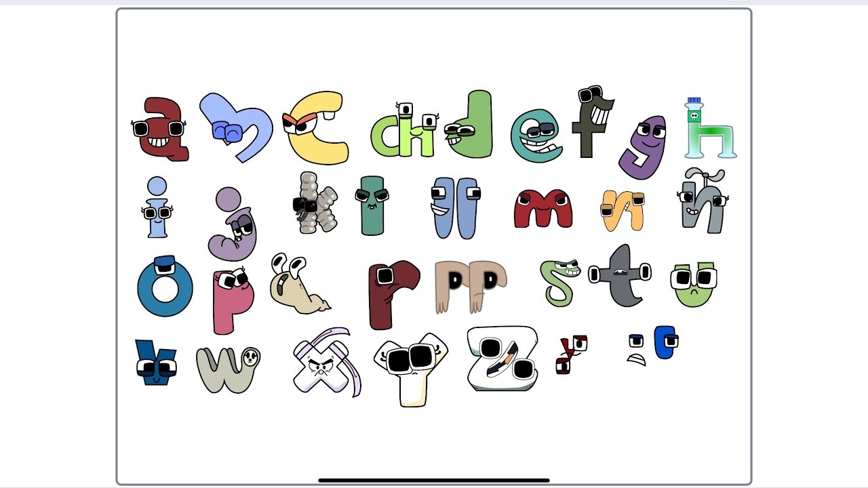868x488 pixels.
Task: Click the lavender letter j character
Action: pos(233,224)
